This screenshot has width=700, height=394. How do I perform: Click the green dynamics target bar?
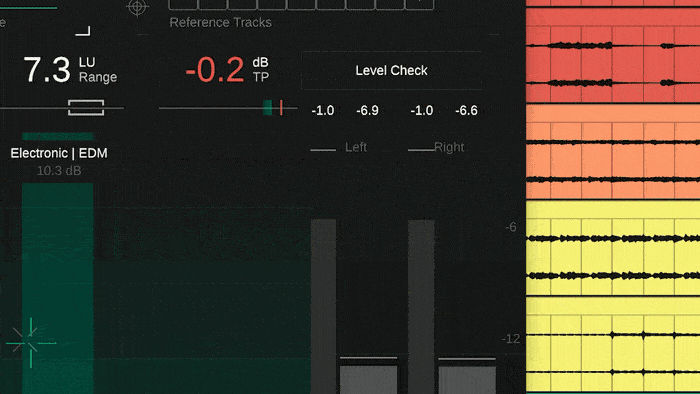pyautogui.click(x=58, y=288)
